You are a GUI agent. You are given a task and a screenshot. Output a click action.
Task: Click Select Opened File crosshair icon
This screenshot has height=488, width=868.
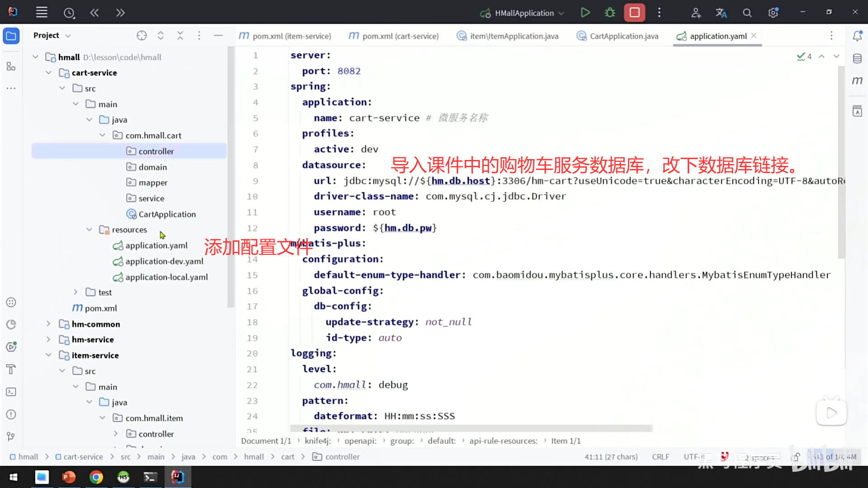tap(142, 36)
